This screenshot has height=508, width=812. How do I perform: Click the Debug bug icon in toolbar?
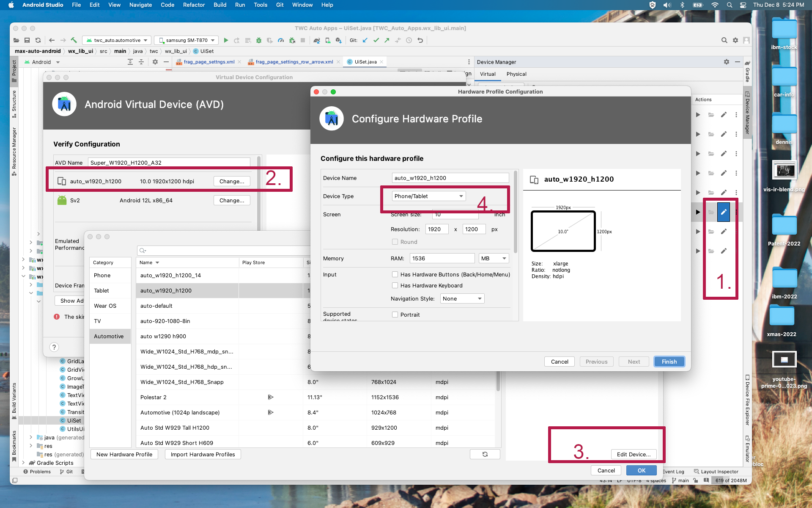click(x=259, y=40)
